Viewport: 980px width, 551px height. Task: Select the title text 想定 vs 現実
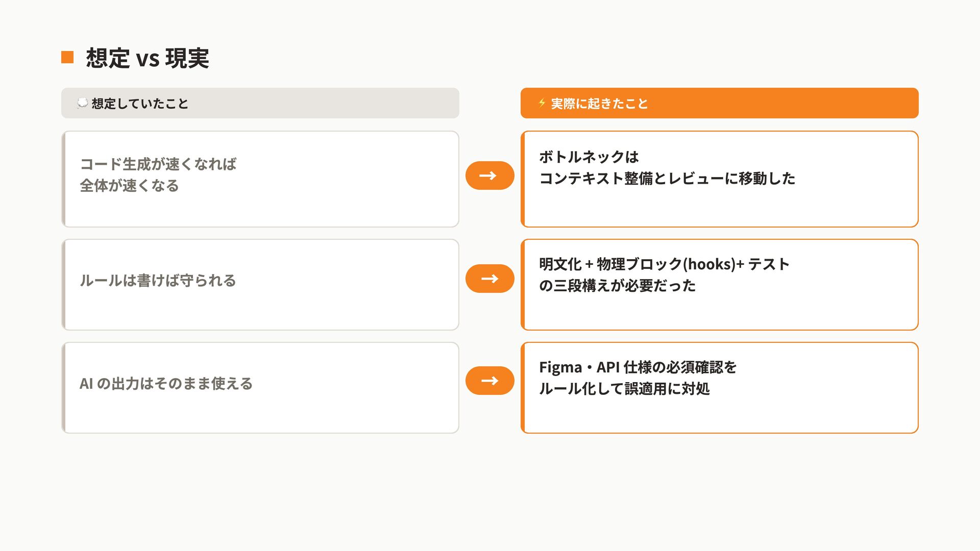(148, 58)
